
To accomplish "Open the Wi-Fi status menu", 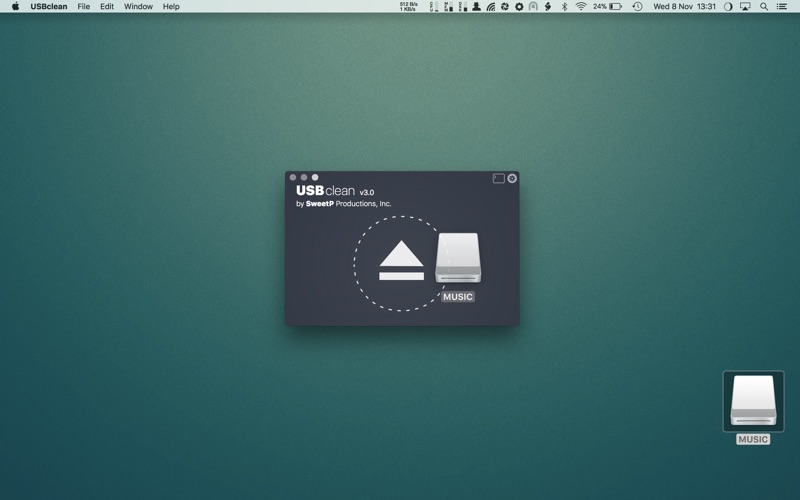I will 580,6.
